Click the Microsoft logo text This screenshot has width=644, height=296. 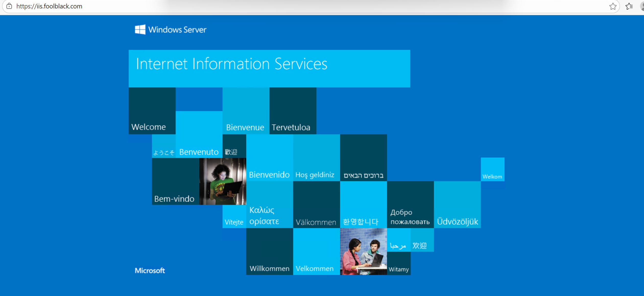coord(150,270)
